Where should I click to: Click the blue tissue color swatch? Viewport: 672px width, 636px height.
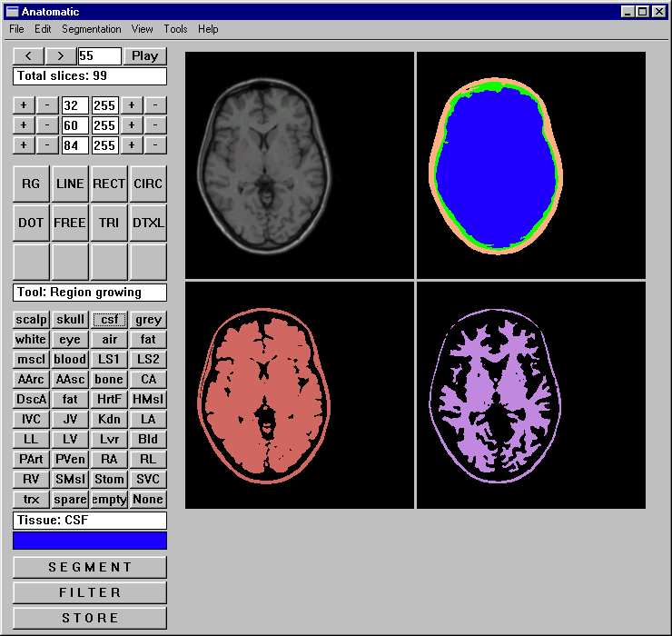coord(90,541)
